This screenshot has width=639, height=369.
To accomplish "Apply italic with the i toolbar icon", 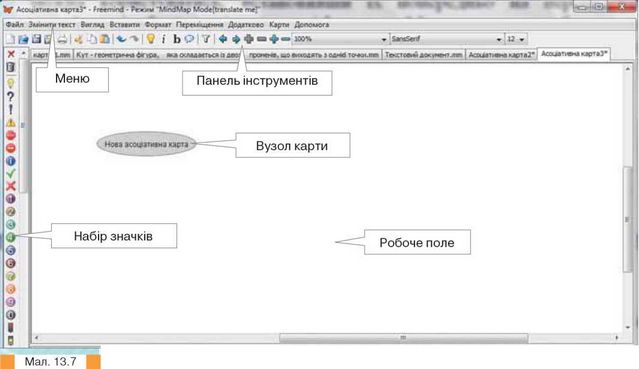I will coord(164,39).
